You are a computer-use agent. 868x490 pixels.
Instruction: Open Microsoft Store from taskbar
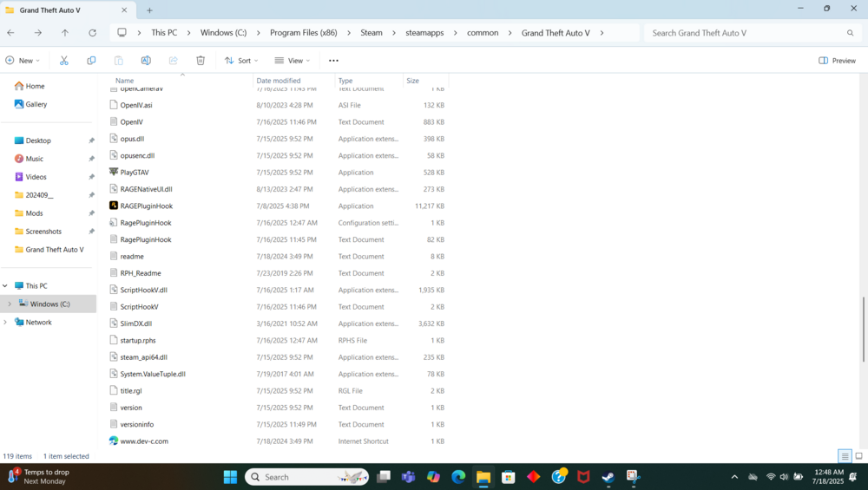[508, 477]
